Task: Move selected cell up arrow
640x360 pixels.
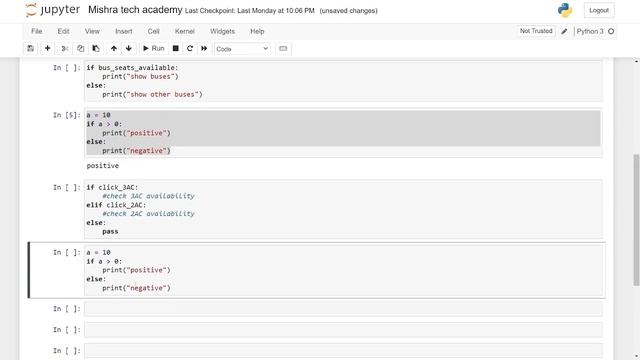Action: click(x=114, y=49)
